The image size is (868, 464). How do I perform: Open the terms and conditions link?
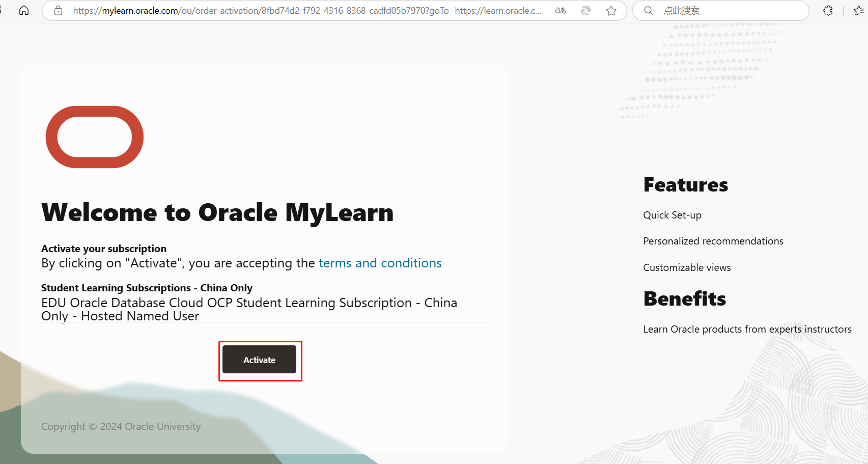click(380, 263)
